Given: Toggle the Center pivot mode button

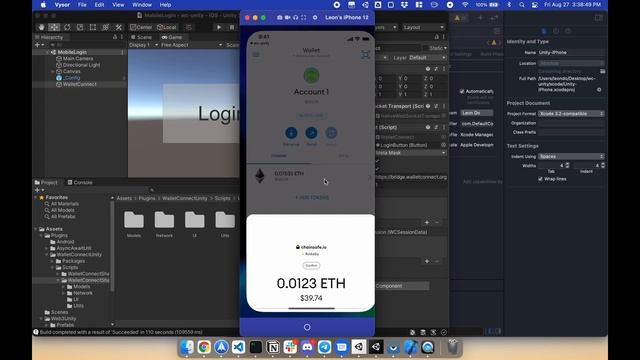Looking at the screenshot, I should [x=141, y=27].
